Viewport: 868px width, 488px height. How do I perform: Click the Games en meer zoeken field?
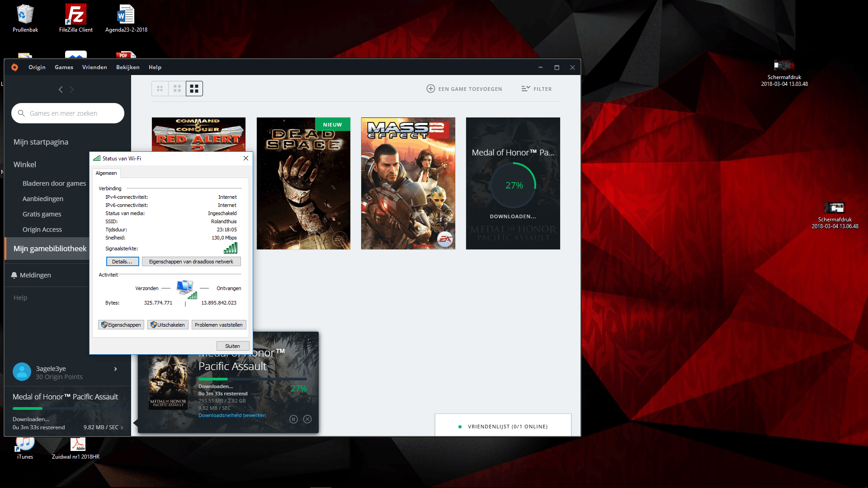(x=68, y=113)
